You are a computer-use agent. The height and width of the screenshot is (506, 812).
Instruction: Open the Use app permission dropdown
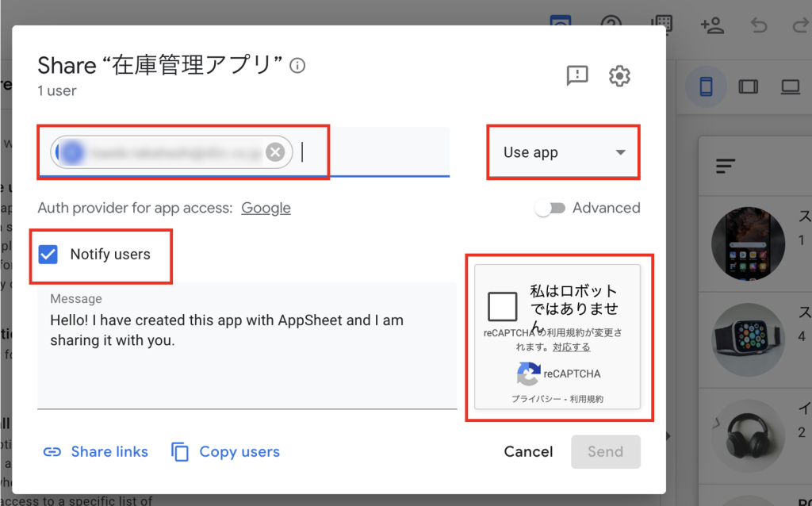[x=564, y=152]
